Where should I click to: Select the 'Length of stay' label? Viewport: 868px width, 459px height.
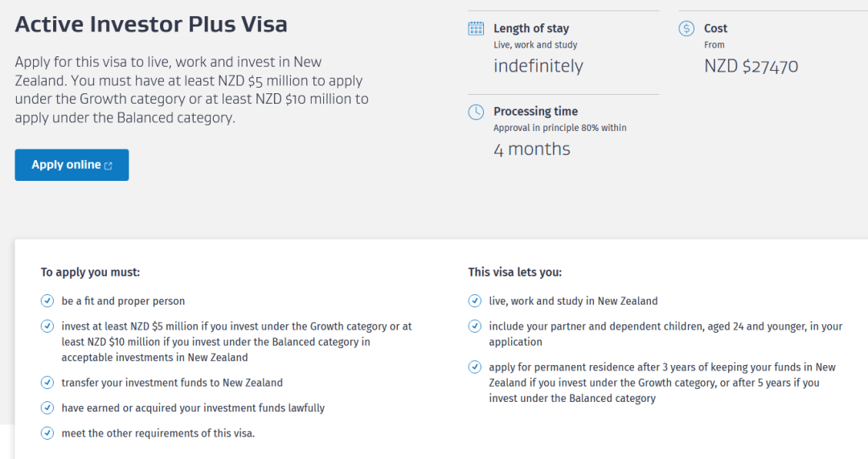(530, 28)
